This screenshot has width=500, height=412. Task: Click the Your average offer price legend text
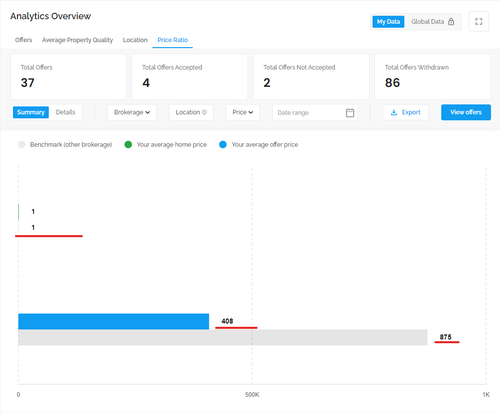tap(265, 145)
